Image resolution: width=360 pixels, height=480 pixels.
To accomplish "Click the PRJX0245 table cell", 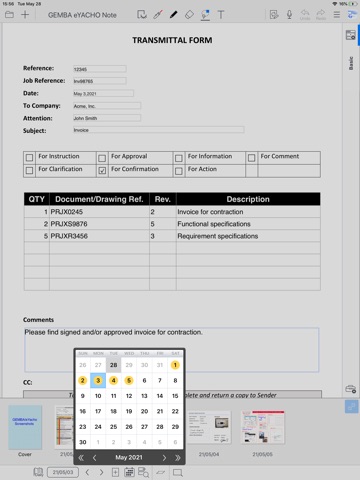I will 99,212.
